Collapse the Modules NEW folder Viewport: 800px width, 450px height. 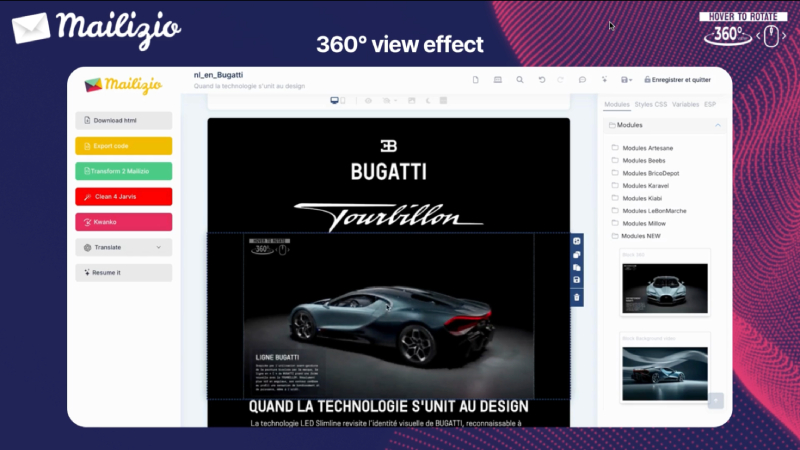(x=636, y=236)
